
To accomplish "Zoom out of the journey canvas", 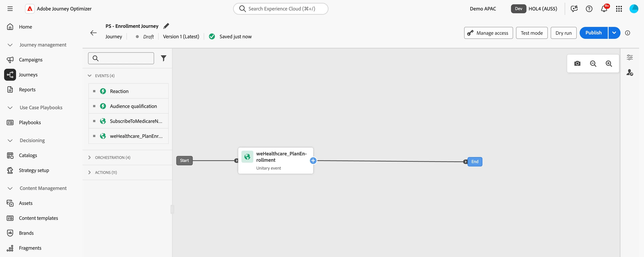I will point(593,64).
